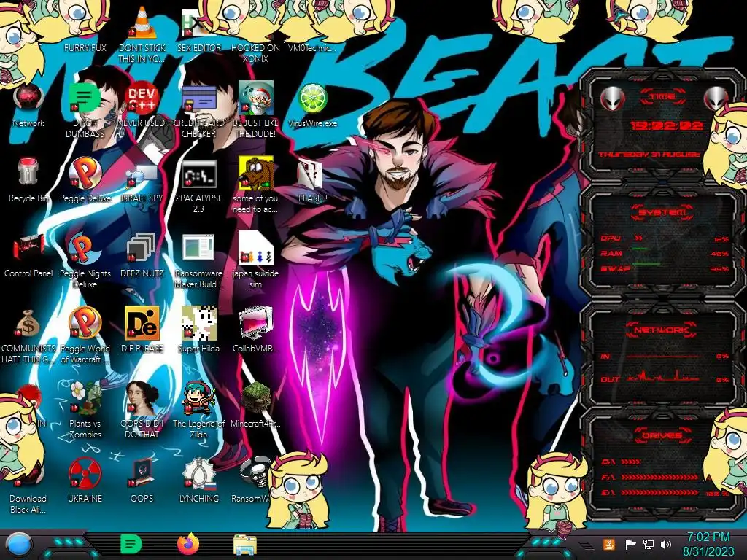Open the OOPS desktop shortcut
This screenshot has height=560, width=747.
(x=142, y=481)
